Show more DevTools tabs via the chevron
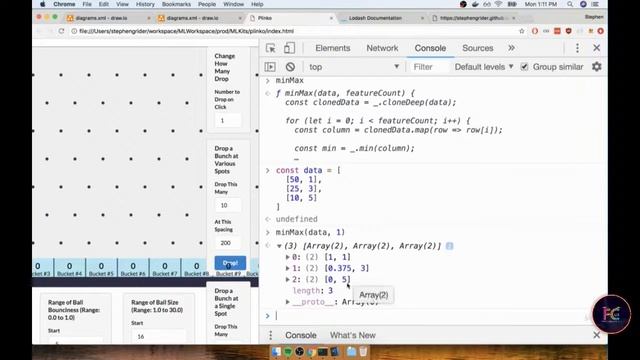This screenshot has height=360, width=640. (x=511, y=48)
